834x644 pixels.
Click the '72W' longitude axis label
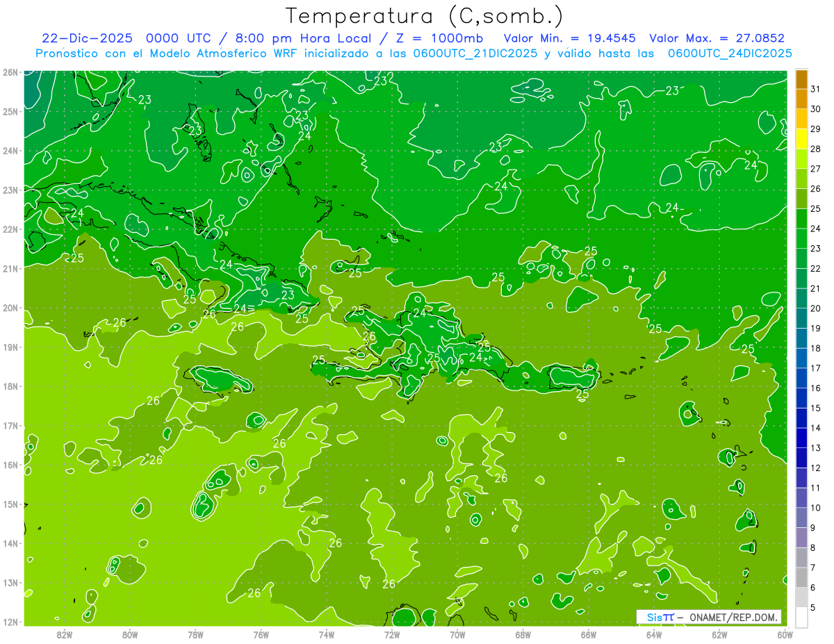pos(392,634)
